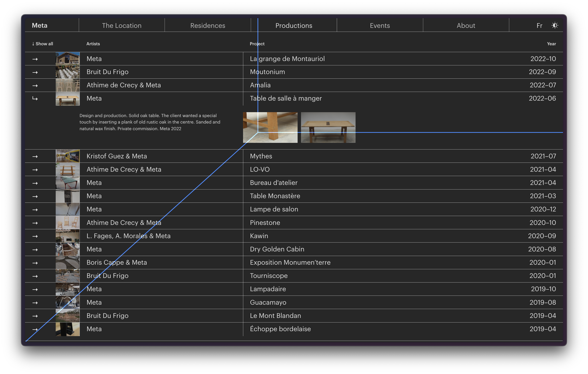Click the La grange de Montauriol row thumbnail

click(68, 59)
